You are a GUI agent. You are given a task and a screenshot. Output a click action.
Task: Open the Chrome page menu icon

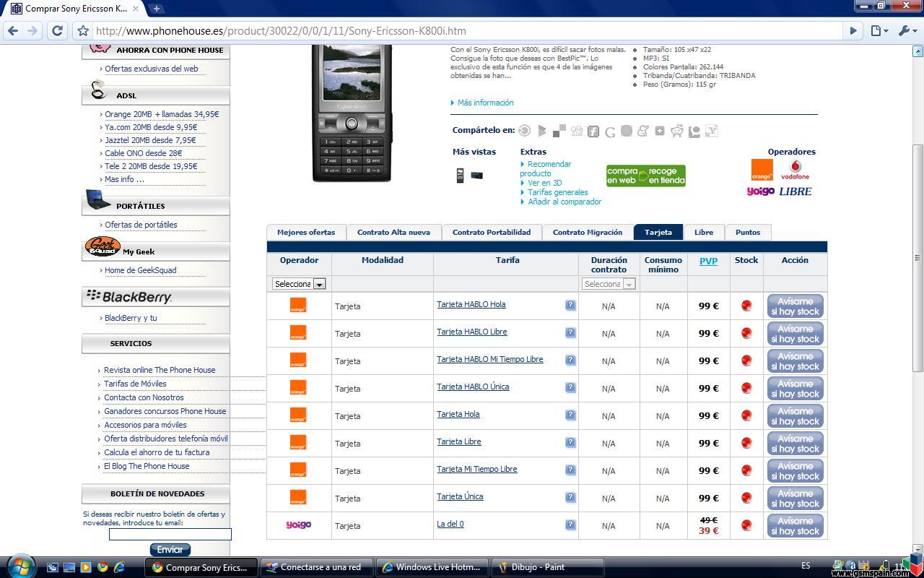click(879, 31)
